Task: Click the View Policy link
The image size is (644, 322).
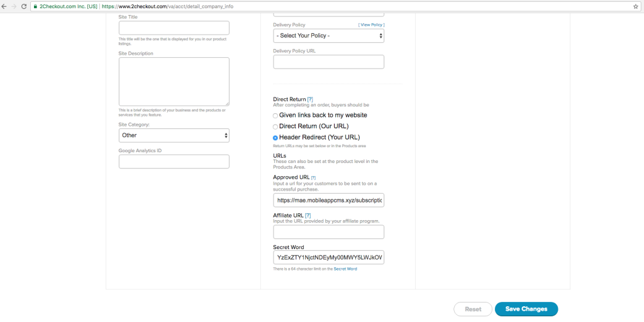Action: [371, 25]
